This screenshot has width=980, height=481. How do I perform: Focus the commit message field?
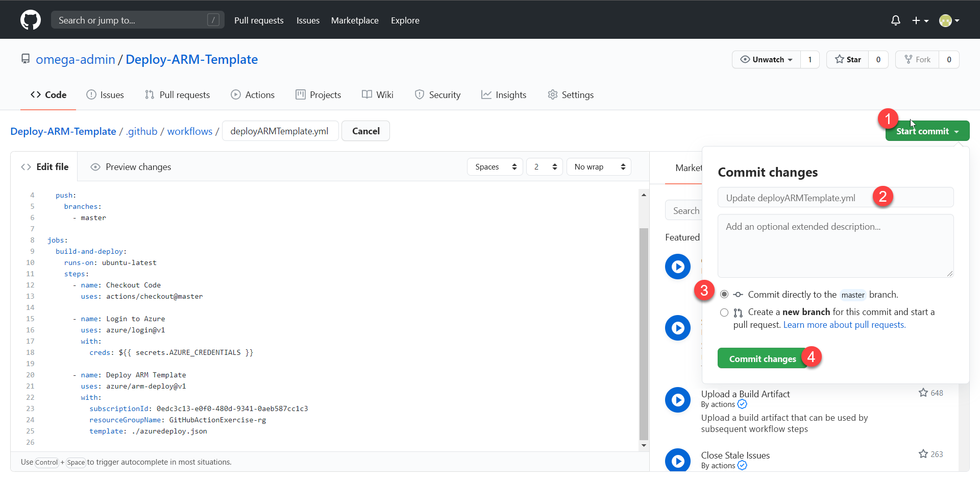pos(836,198)
